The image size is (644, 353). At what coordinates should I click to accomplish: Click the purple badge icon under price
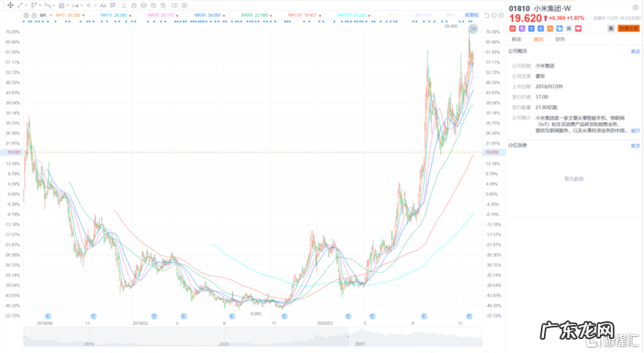point(522,29)
